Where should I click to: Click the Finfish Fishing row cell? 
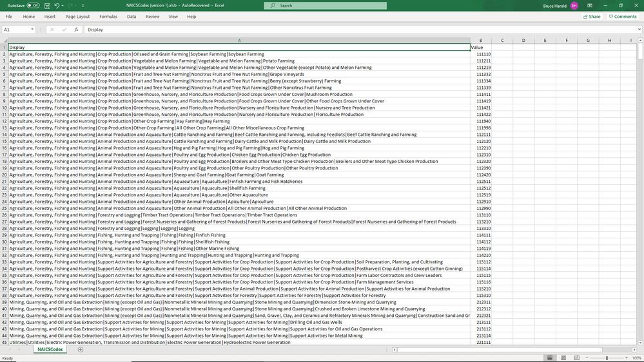coord(239,235)
